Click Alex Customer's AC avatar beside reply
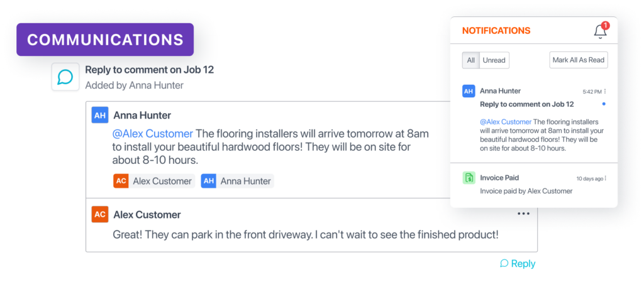The height and width of the screenshot is (292, 644). (x=100, y=215)
